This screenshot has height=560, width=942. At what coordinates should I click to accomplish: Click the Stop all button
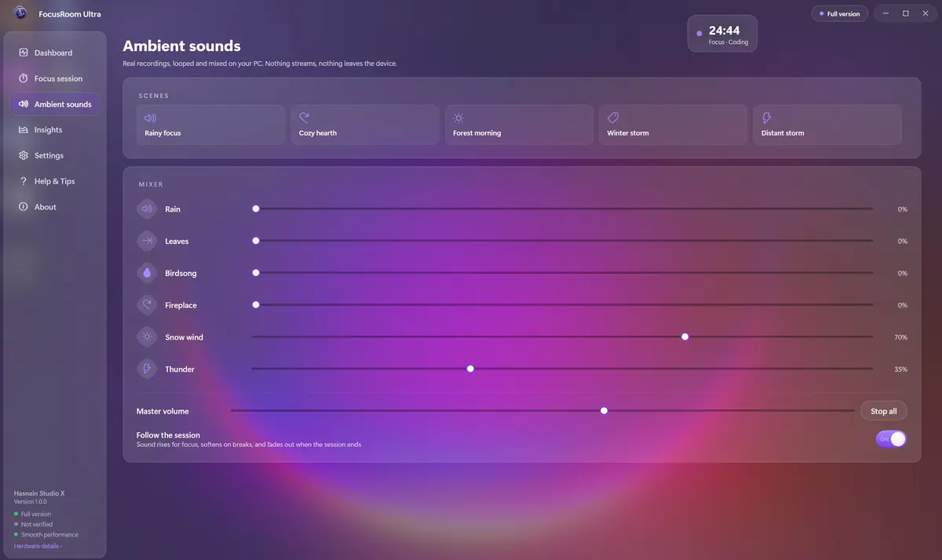click(884, 411)
